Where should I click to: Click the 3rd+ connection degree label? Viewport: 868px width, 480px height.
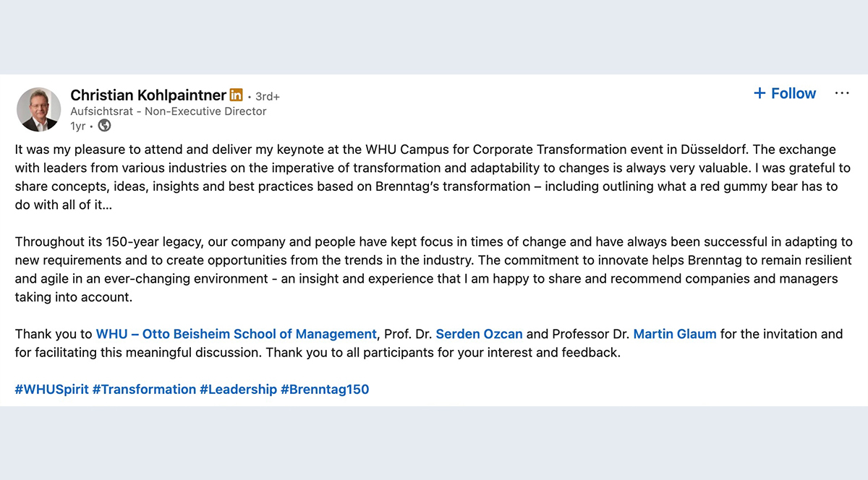coord(268,96)
